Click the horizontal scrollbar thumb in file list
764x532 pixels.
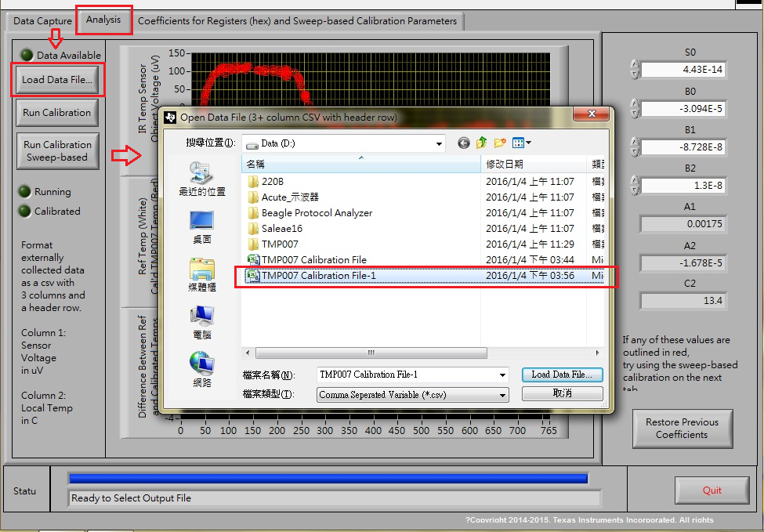[x=371, y=353]
